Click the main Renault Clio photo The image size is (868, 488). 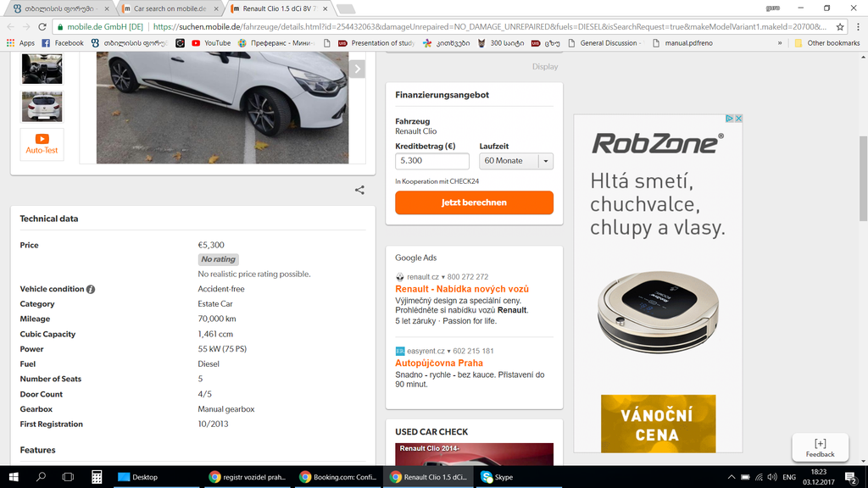223,108
